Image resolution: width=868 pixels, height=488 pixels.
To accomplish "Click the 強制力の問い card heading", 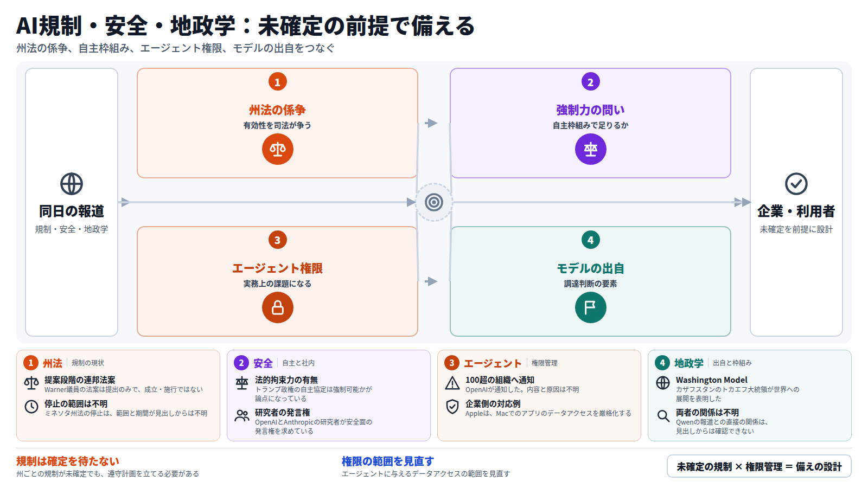I will click(x=590, y=110).
